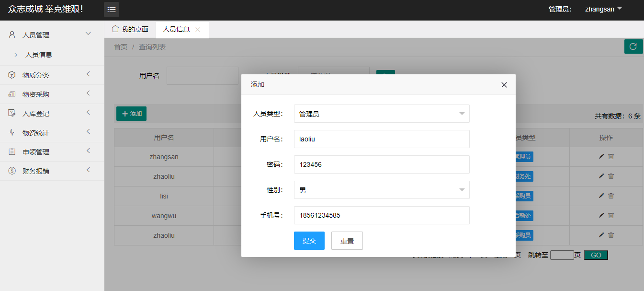Image resolution: width=644 pixels, height=291 pixels.
Task: Close the 添加 dialog with X
Action: 504,85
